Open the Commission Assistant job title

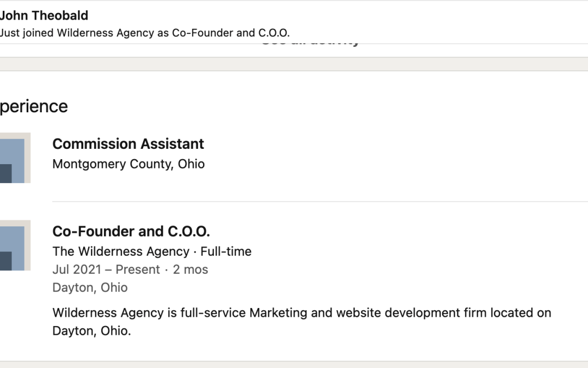[x=128, y=144]
